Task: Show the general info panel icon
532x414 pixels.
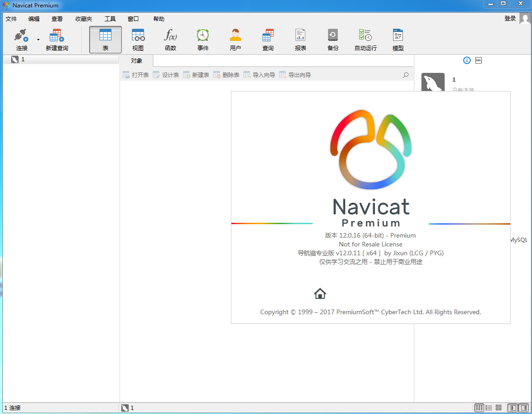Action: coord(467,60)
